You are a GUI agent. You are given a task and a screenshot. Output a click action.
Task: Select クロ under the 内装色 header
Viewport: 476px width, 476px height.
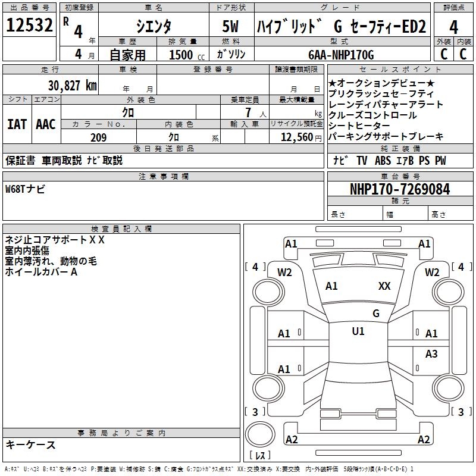tap(174, 137)
